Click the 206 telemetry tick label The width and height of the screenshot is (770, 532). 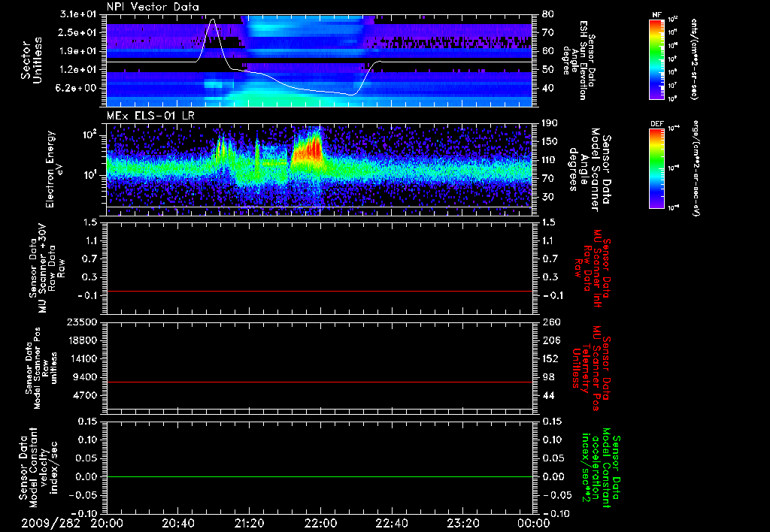pos(550,340)
